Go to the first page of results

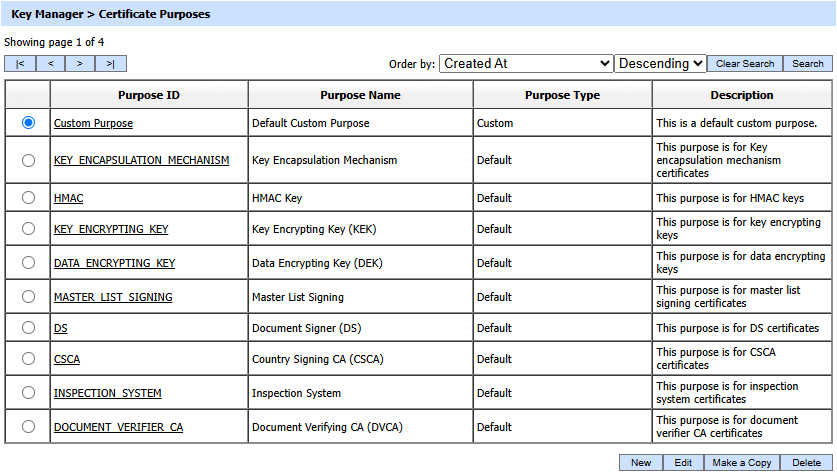point(20,64)
